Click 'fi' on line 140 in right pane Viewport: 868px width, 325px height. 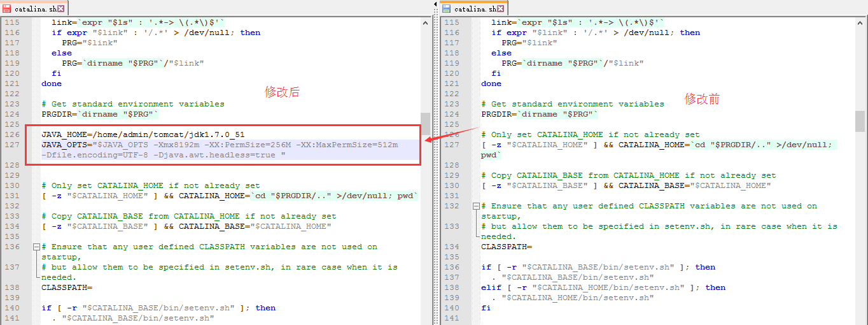pos(487,308)
